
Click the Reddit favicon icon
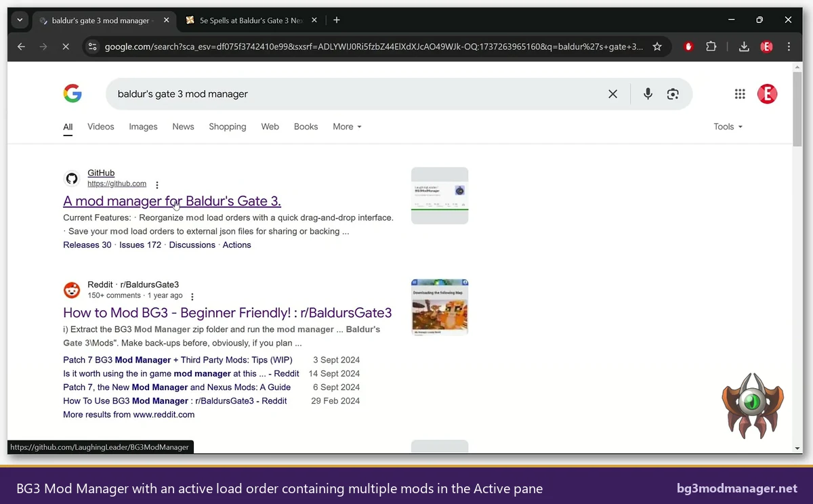pos(72,291)
